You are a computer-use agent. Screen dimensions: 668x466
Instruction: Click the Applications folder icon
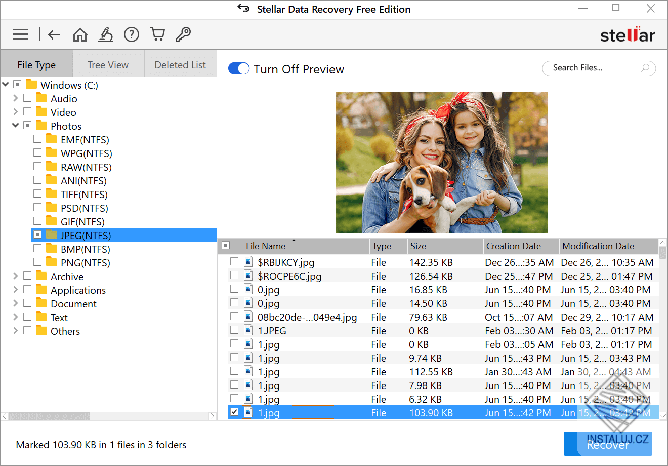tap(41, 290)
